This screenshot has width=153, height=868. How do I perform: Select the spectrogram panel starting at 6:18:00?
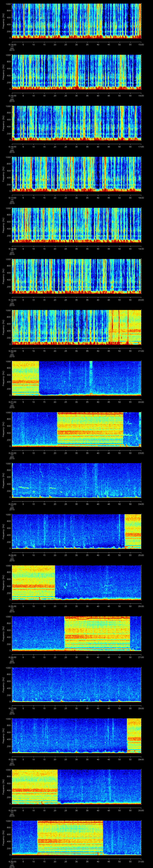click(77, 225)
